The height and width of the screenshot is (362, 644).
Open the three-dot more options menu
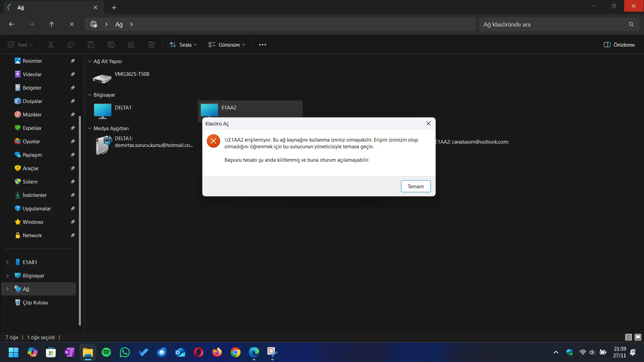(262, 45)
